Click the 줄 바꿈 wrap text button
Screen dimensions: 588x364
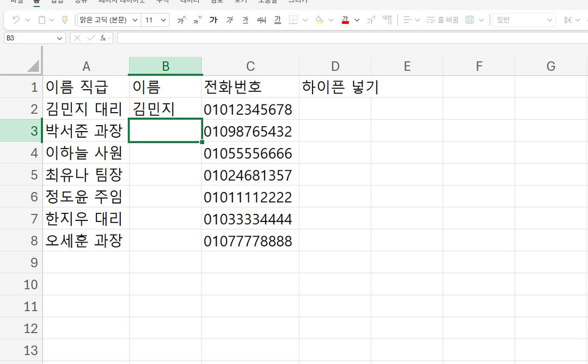click(x=443, y=20)
